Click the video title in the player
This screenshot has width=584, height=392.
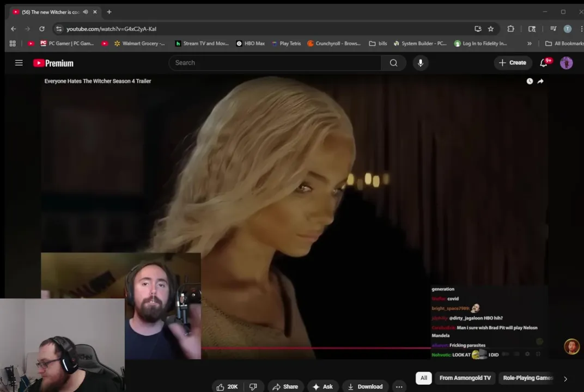[x=98, y=81]
